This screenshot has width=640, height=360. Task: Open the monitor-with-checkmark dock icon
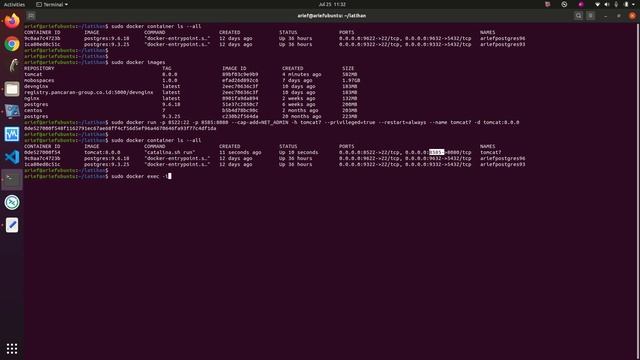12,111
